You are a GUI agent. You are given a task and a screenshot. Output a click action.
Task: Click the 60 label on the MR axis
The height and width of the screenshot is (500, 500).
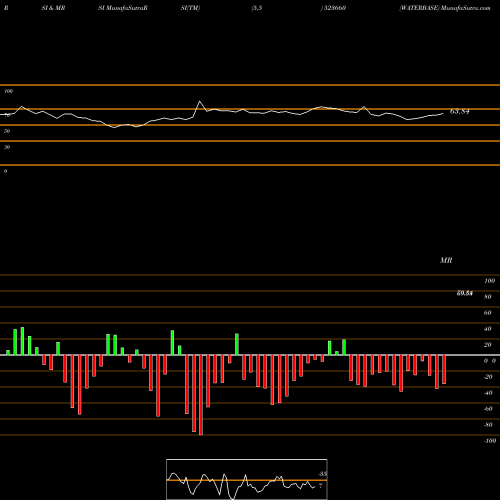(x=488, y=313)
